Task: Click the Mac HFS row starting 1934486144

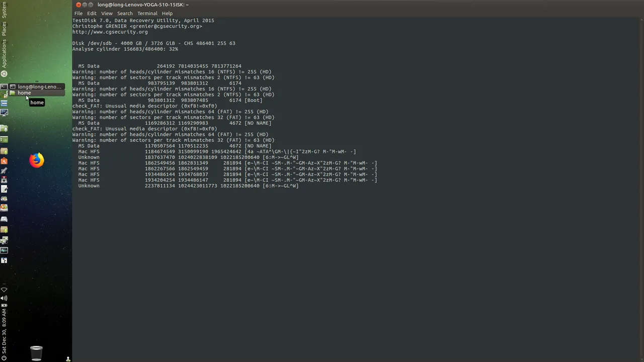Action: 227,174
